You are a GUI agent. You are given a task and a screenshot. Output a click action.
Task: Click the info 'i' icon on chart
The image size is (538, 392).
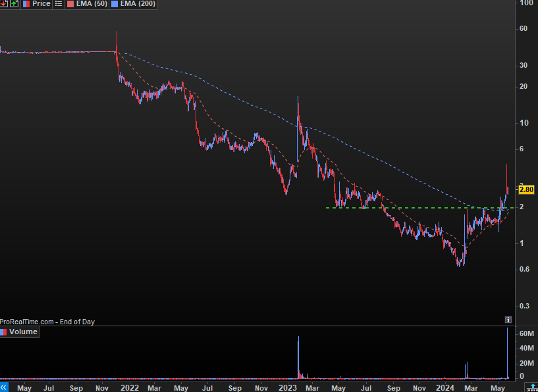(x=508, y=320)
